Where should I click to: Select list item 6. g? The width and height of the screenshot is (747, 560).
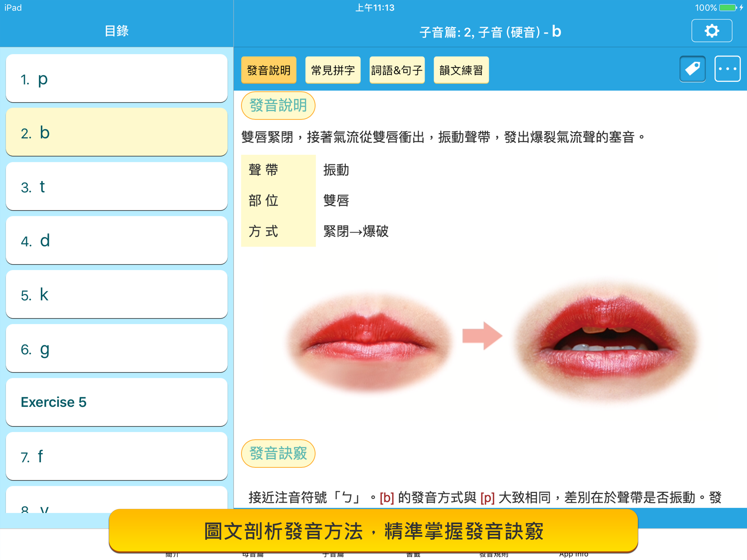(x=116, y=348)
